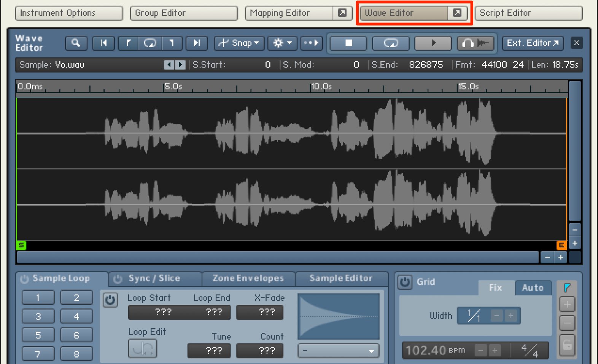Image resolution: width=598 pixels, height=364 pixels.
Task: Select loop slot 5
Action: click(x=38, y=335)
